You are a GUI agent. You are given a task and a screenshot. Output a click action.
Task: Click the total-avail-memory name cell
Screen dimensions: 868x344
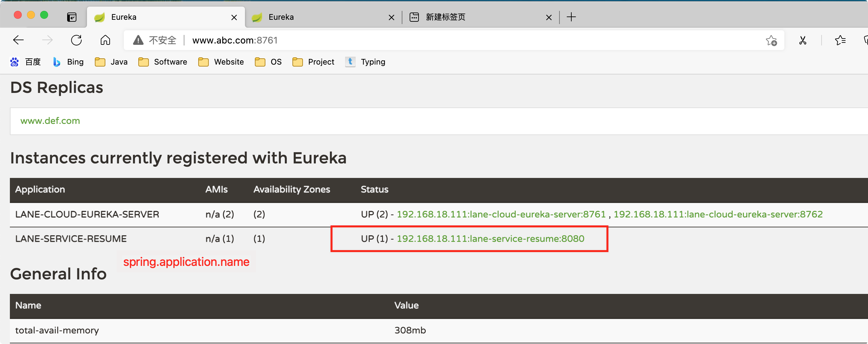coord(57,330)
